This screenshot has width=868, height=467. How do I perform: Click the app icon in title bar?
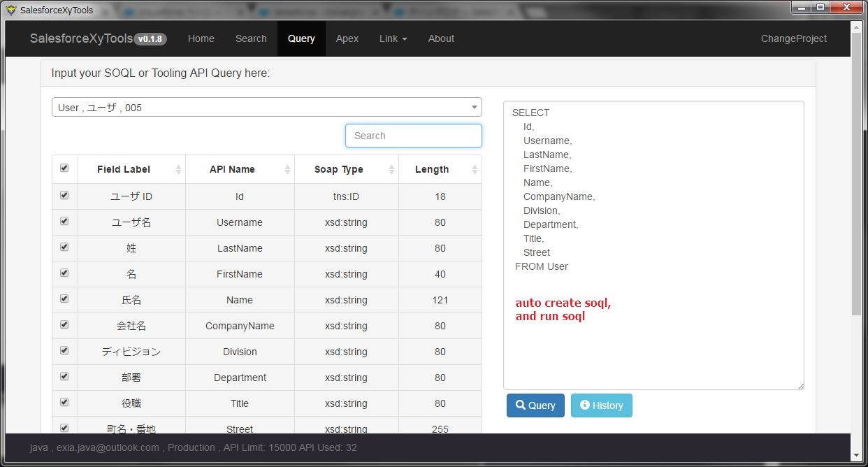10,10
